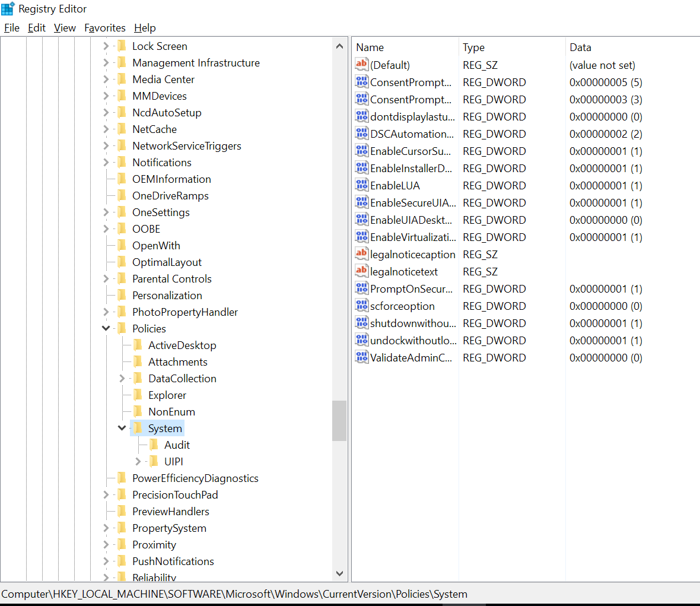This screenshot has width=700, height=606.
Task: Select the PreviewHandlers key
Action: click(170, 511)
